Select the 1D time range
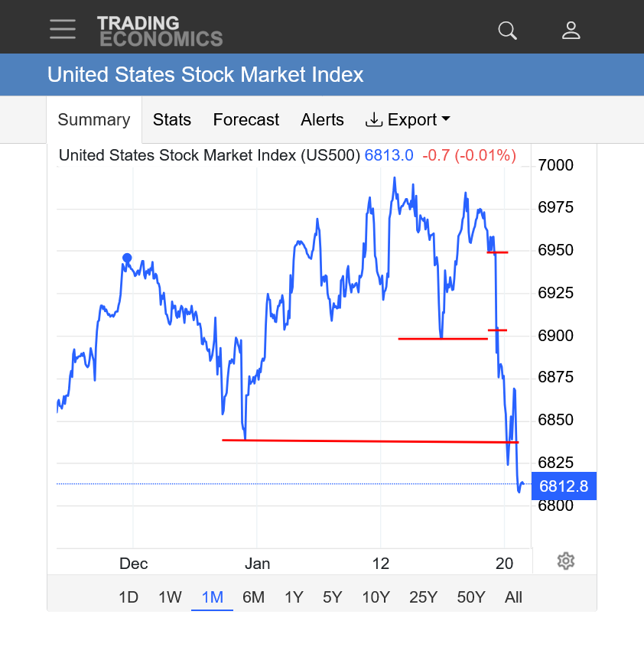This screenshot has width=644, height=660. point(128,597)
